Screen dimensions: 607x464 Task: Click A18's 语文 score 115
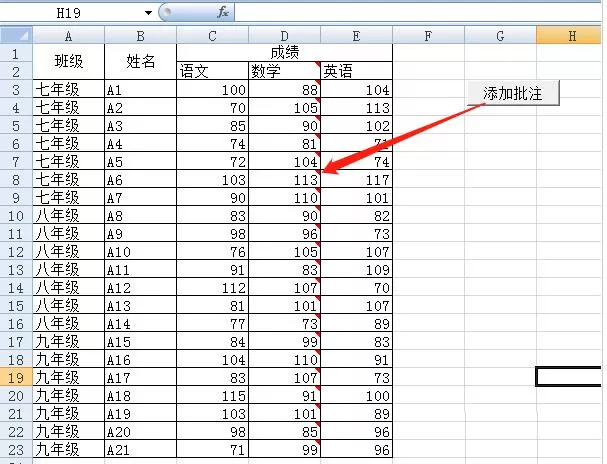pyautogui.click(x=212, y=396)
